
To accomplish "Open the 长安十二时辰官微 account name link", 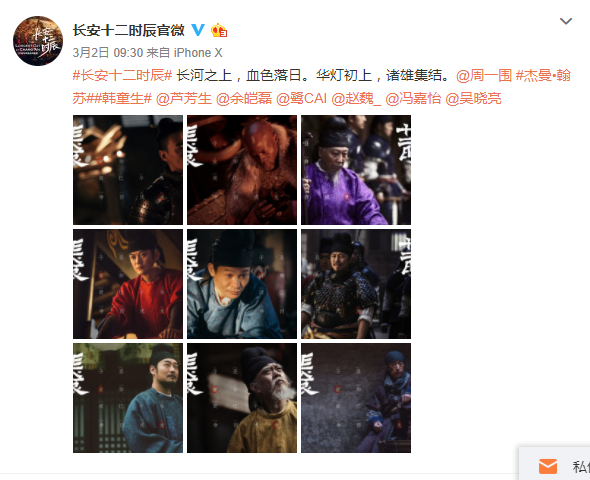I will 129,30.
